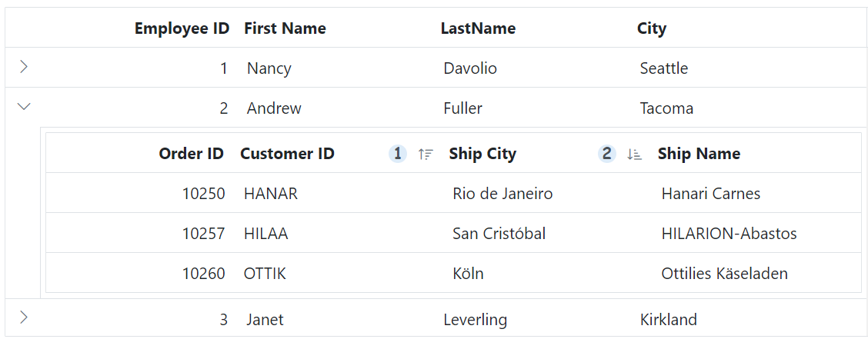Screen dimensions: 868x339
Task: Select order 10250 cell
Action: pos(203,194)
